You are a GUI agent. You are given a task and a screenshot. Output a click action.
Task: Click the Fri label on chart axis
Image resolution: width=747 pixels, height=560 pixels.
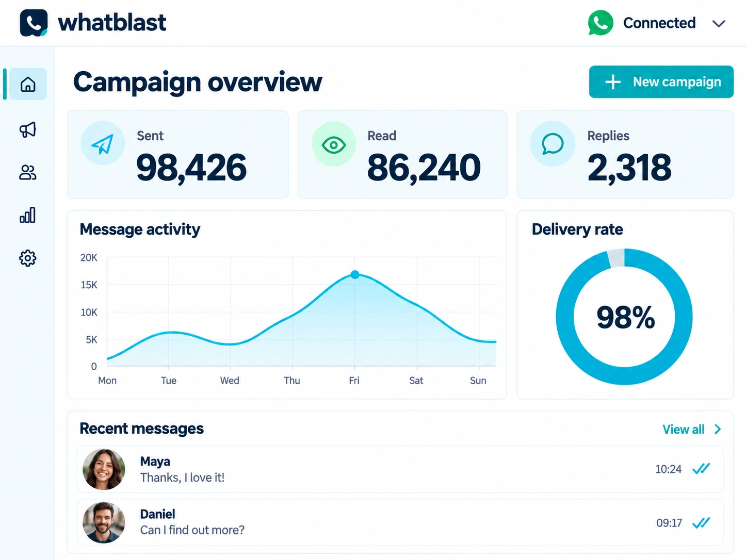pos(354,381)
